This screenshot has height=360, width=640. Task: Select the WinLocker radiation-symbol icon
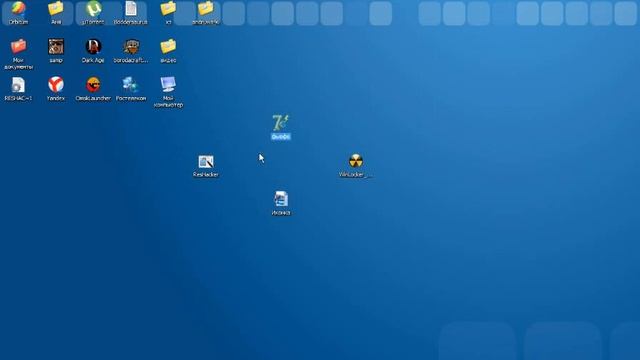356,161
